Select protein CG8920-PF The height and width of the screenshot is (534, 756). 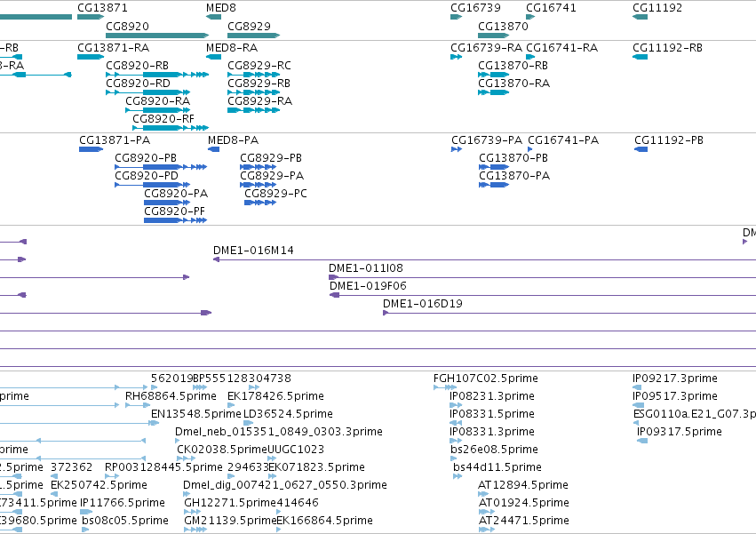pos(174,211)
